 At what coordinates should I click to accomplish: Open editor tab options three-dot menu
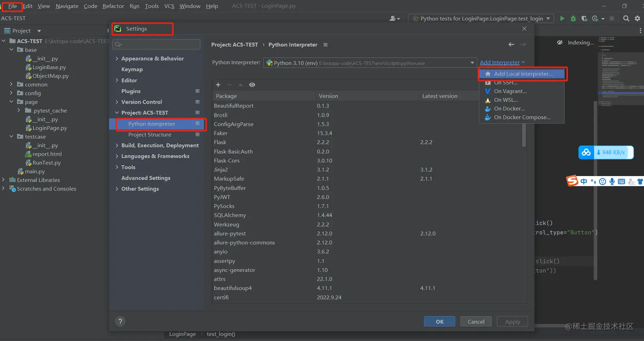[640, 30]
